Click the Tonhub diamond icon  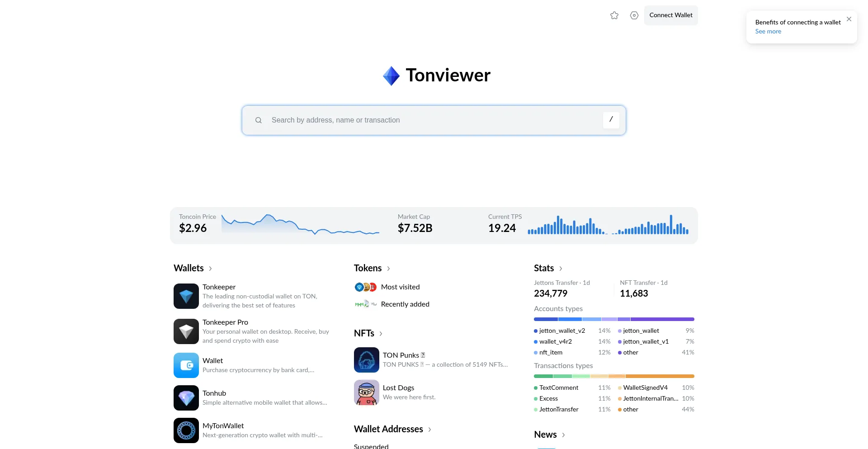(x=186, y=398)
